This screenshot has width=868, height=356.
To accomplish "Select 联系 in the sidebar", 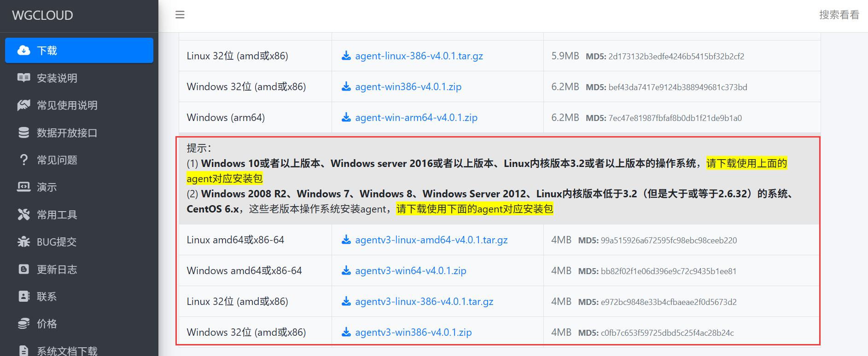I will [x=79, y=296].
